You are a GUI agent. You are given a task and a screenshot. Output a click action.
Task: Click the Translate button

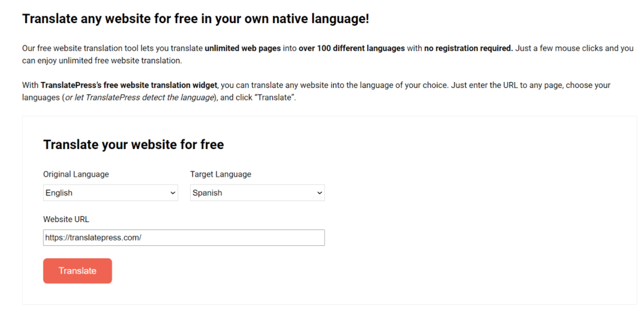[x=77, y=271]
